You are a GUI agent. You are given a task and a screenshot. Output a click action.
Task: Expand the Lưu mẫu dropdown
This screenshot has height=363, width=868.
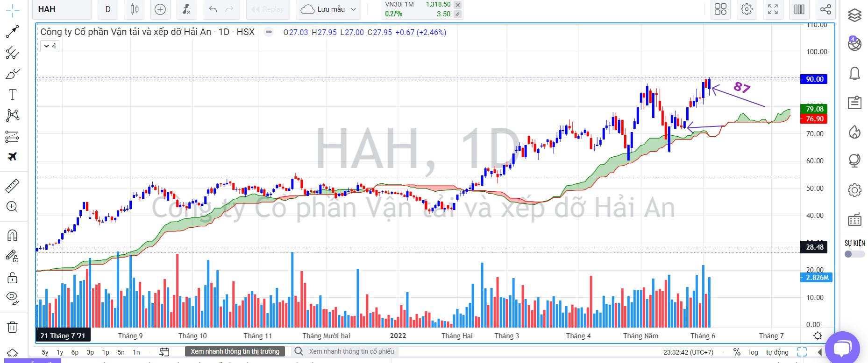point(329,9)
